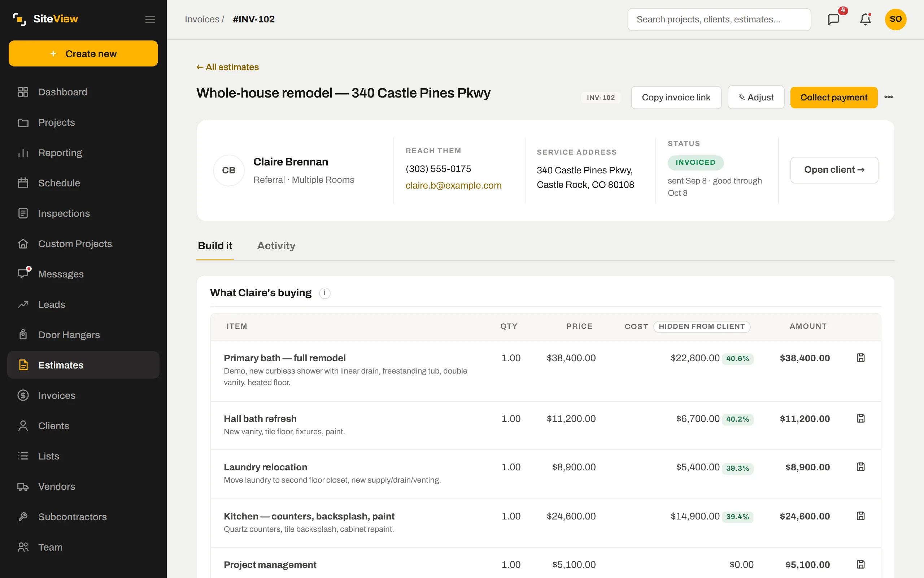Click Primary bath — full remodel item name
Screen dimensions: 924x578
tap(284, 358)
